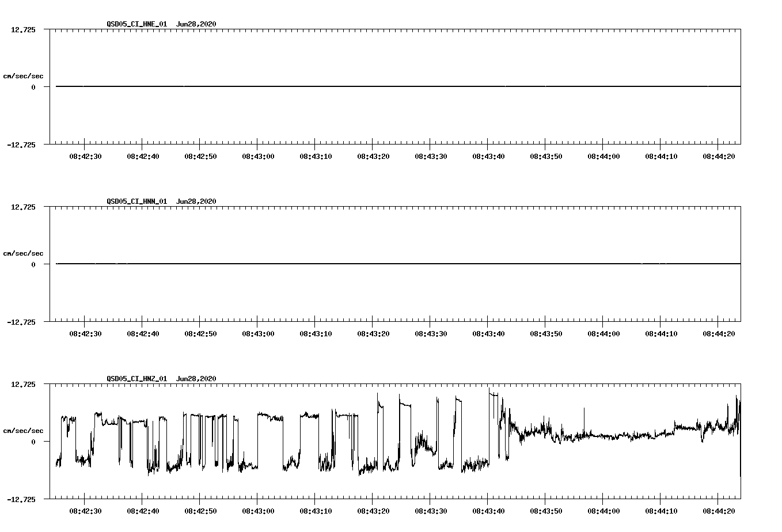The image size is (782, 532).
Task: Click the cm/sec/sec unit label of HNZ plot
Action: point(23,431)
